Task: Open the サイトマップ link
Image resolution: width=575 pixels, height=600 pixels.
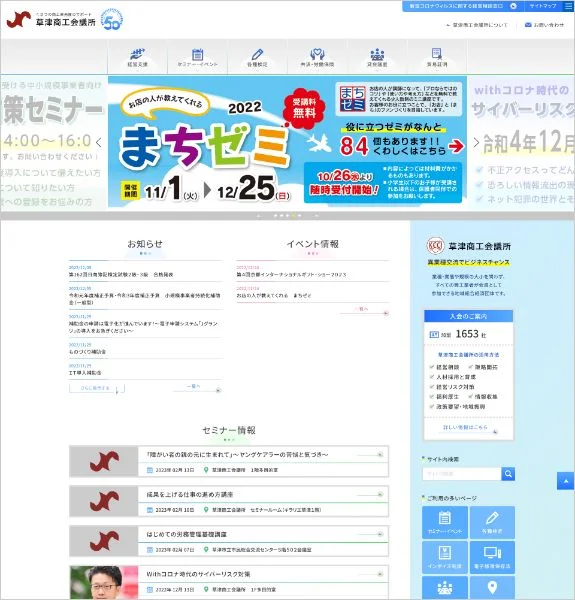Action: (543, 6)
